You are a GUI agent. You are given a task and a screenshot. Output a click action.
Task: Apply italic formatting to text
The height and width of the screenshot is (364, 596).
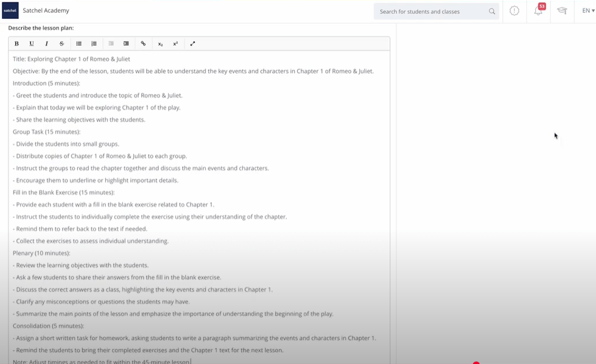pos(47,44)
